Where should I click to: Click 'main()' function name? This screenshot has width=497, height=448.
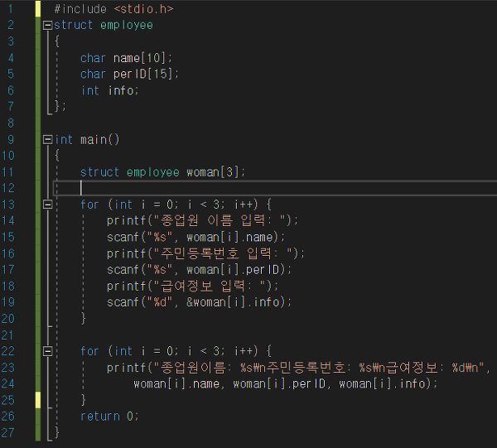(x=100, y=139)
